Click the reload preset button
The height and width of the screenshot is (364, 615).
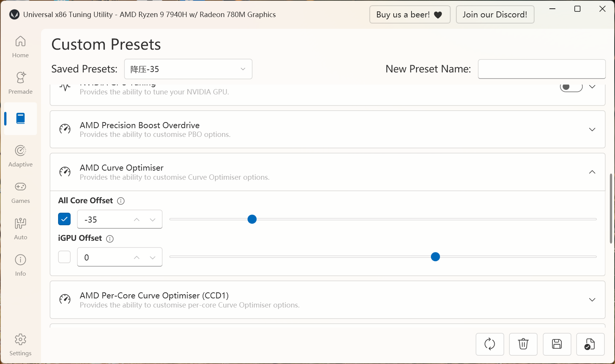(490, 344)
